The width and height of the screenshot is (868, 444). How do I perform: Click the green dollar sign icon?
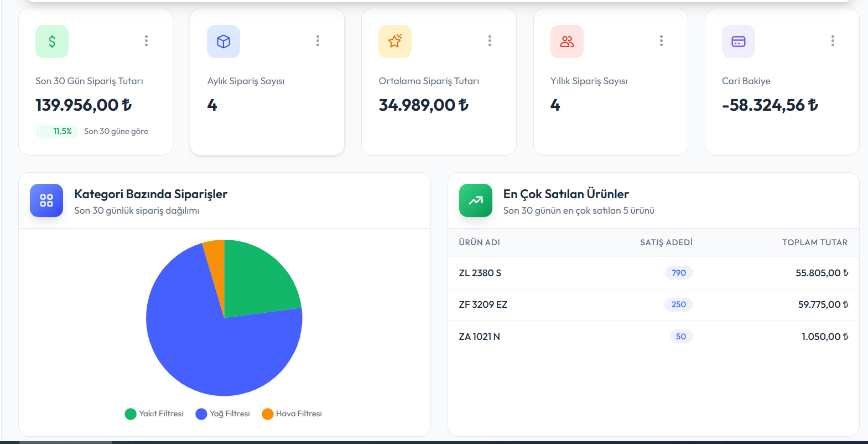52,42
